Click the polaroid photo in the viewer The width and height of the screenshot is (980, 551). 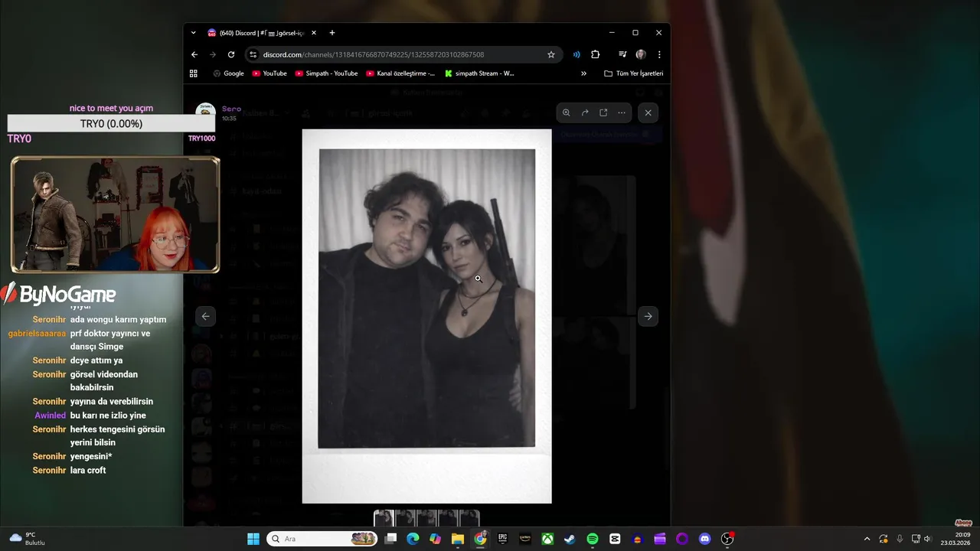point(426,316)
